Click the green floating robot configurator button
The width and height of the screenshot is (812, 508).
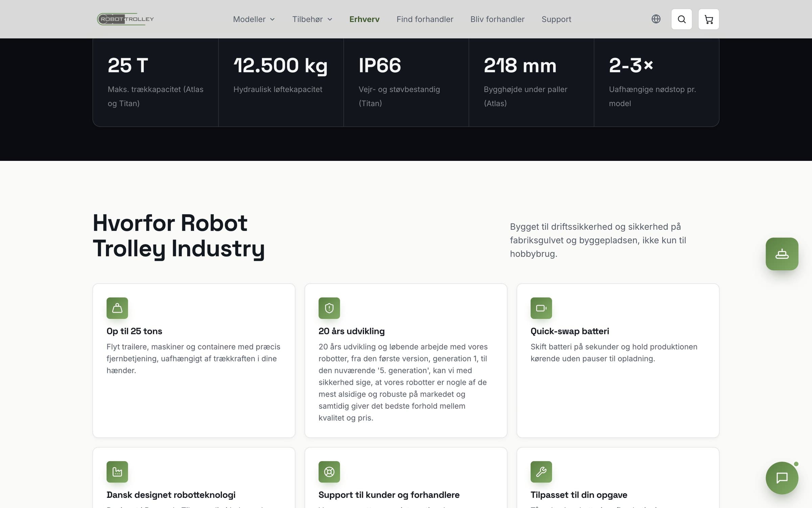pos(782,254)
